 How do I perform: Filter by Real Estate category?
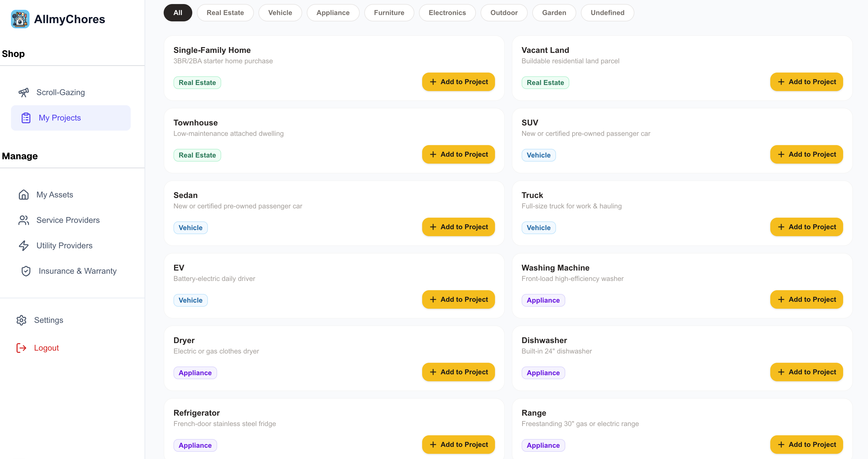(225, 13)
